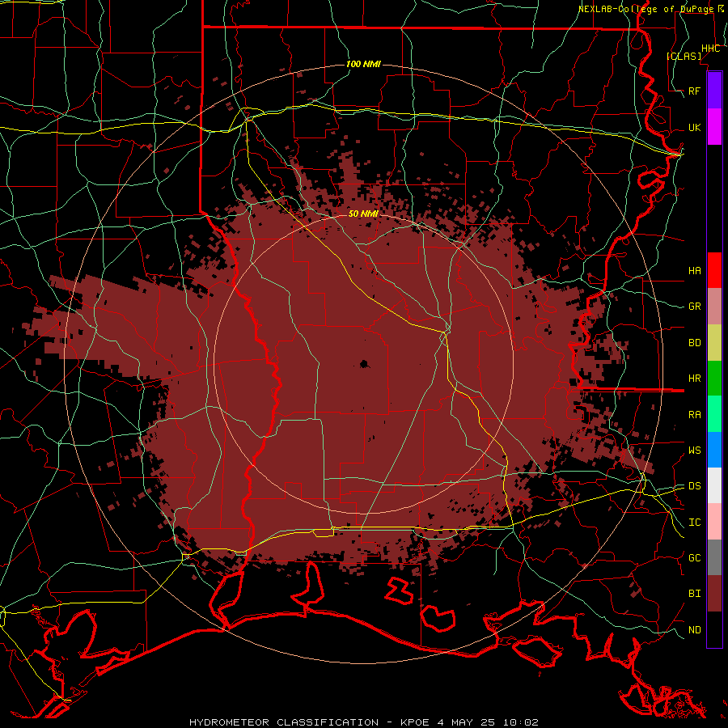Viewport: 728px width, 728px height.
Task: Click the UK magenta legend swatch
Action: (714, 127)
